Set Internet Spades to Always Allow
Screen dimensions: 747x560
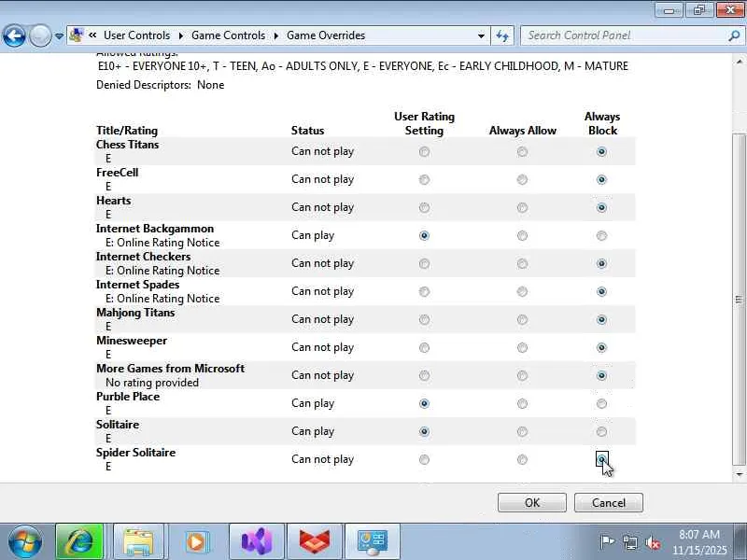click(x=522, y=292)
